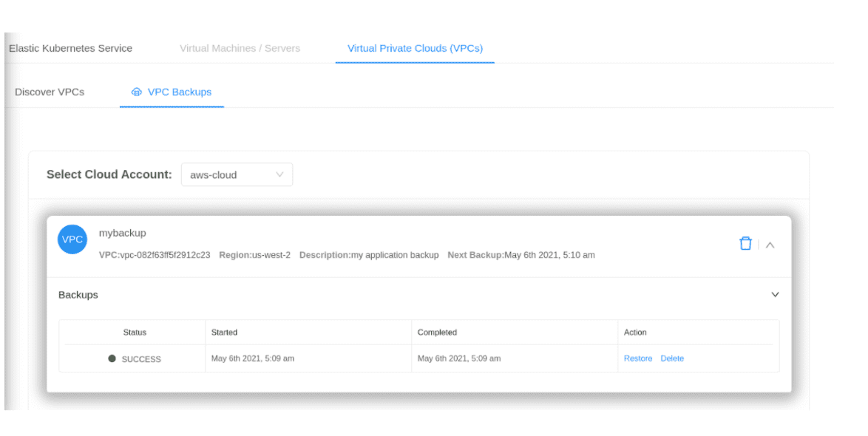Click the Status column header
Viewport: 868px width, 436px height.
pyautogui.click(x=135, y=333)
